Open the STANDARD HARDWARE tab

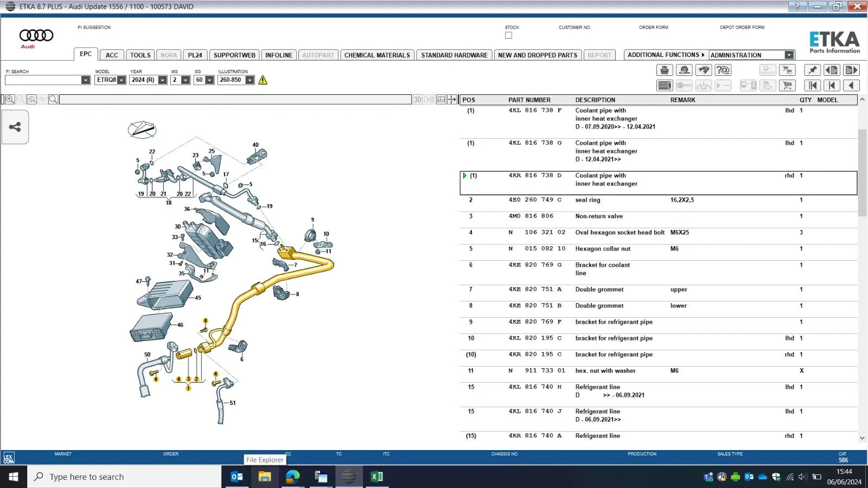point(454,55)
